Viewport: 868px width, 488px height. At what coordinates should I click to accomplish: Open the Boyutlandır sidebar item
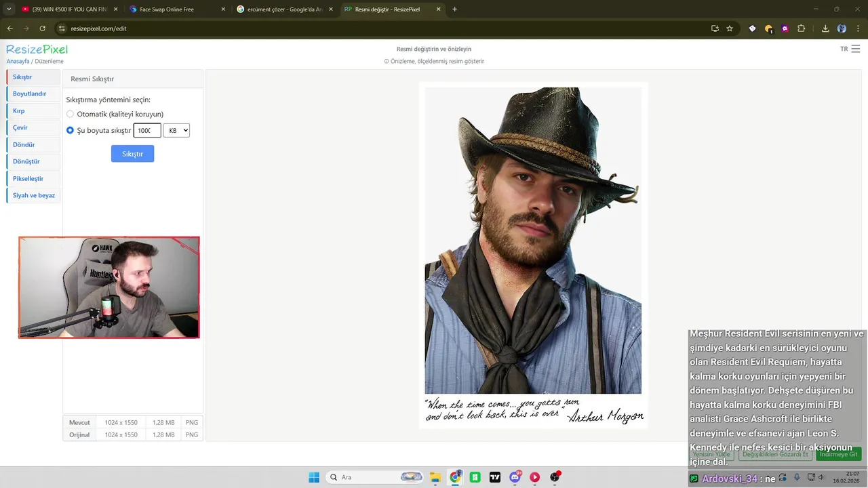click(x=33, y=94)
